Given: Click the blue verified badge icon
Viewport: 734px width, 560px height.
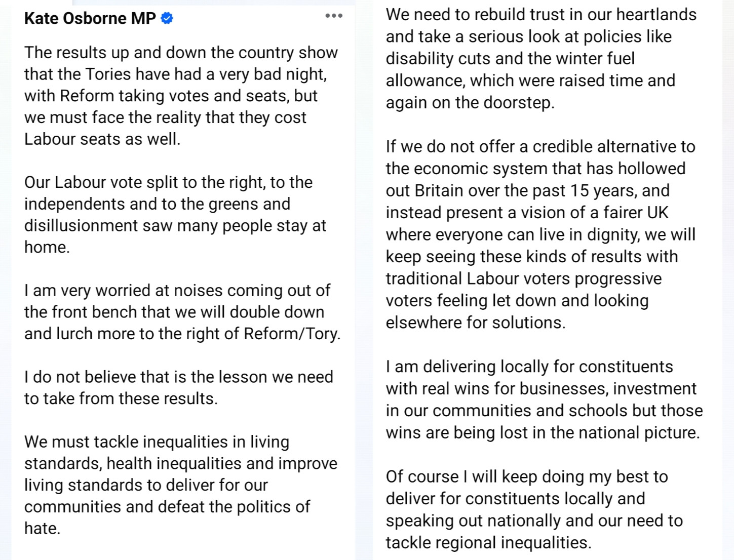Looking at the screenshot, I should click(x=167, y=19).
